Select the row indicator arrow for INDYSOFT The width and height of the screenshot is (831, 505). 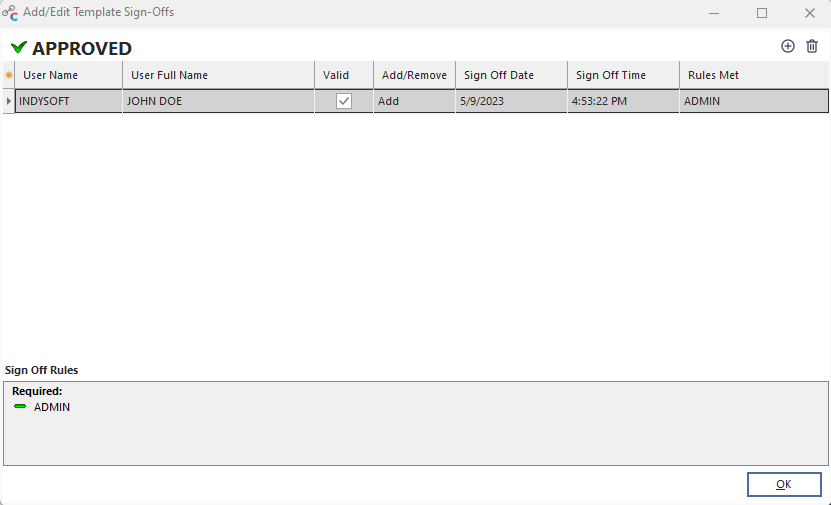click(x=9, y=101)
